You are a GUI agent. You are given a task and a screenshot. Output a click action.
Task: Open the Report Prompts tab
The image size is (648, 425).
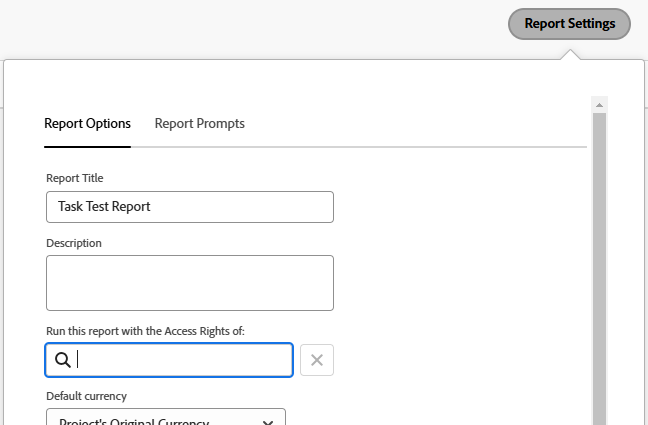pyautogui.click(x=199, y=124)
